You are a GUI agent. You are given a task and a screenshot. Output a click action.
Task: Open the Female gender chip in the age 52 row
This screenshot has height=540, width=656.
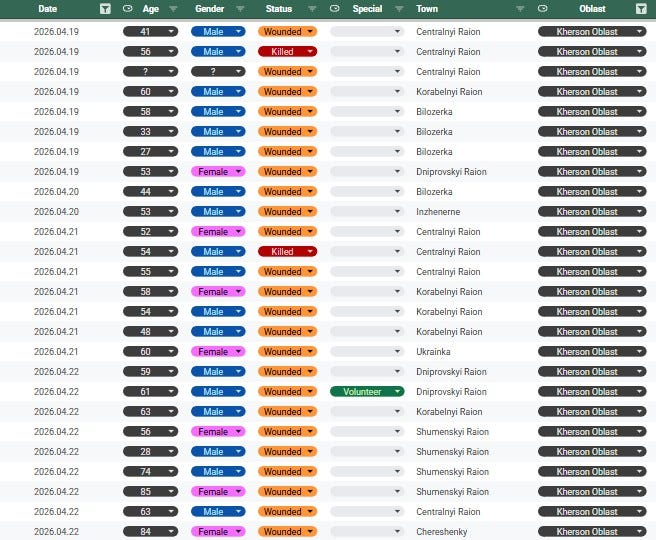tap(218, 232)
